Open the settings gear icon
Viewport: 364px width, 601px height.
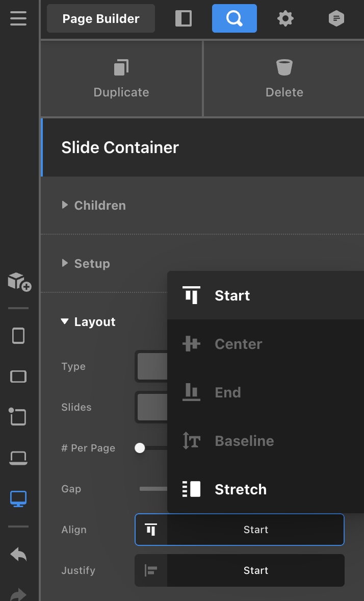[285, 19]
